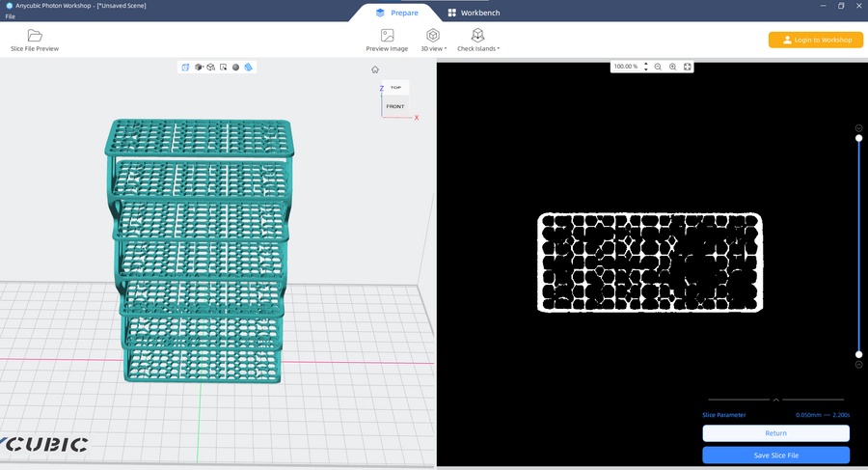
Task: Click the Preview Image icon
Action: [x=387, y=36]
